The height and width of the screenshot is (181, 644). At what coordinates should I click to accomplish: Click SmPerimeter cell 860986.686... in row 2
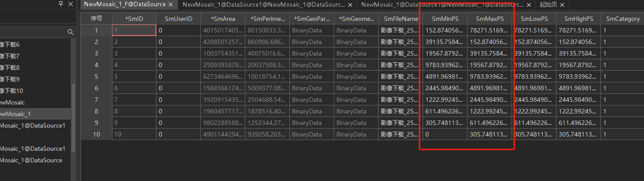click(268, 42)
